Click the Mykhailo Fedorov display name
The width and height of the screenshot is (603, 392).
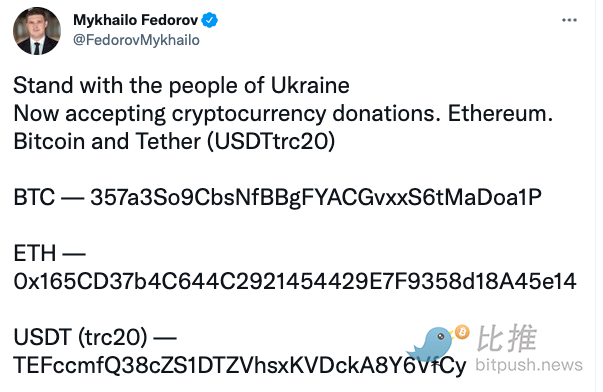coord(136,20)
